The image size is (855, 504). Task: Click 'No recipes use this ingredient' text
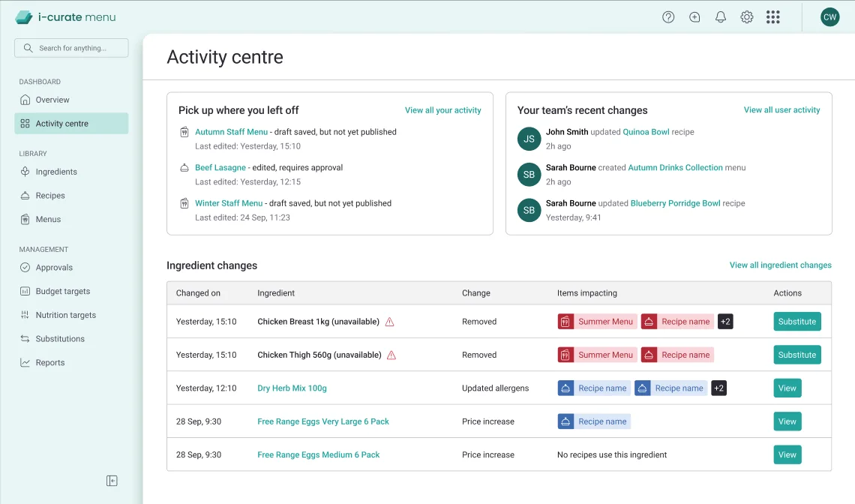(612, 455)
